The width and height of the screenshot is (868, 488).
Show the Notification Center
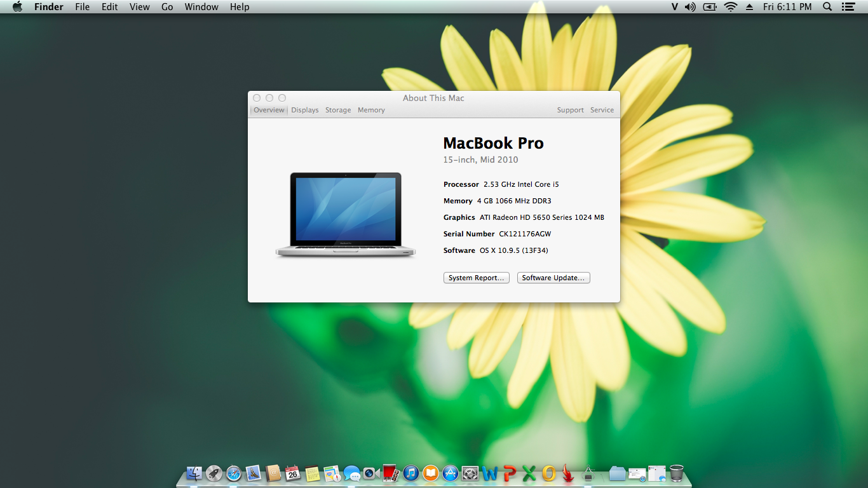pyautogui.click(x=848, y=7)
